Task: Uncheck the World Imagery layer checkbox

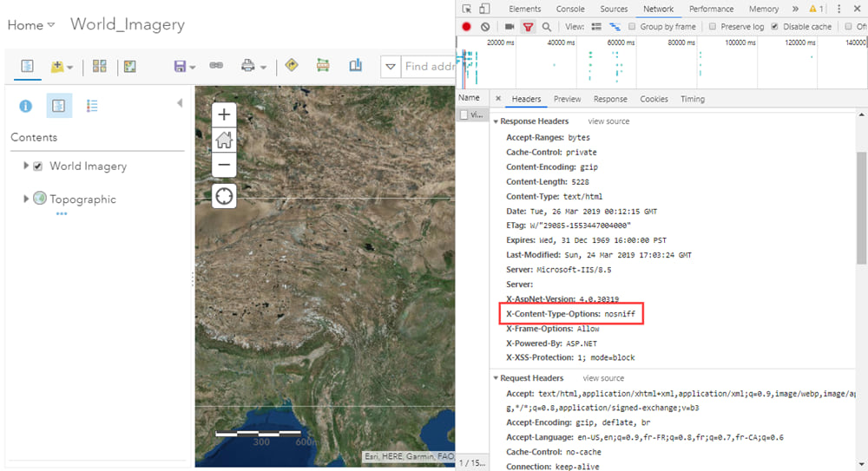Action: pyautogui.click(x=37, y=166)
